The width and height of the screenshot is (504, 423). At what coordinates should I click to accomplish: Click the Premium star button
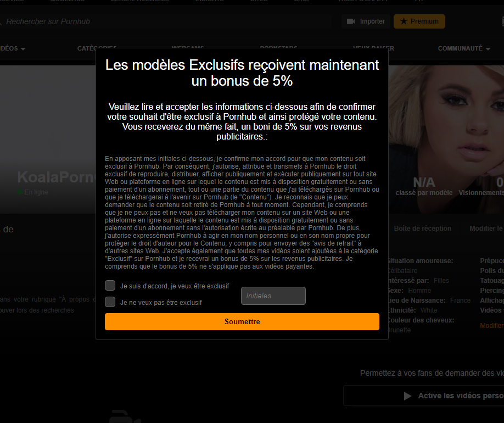[419, 21]
